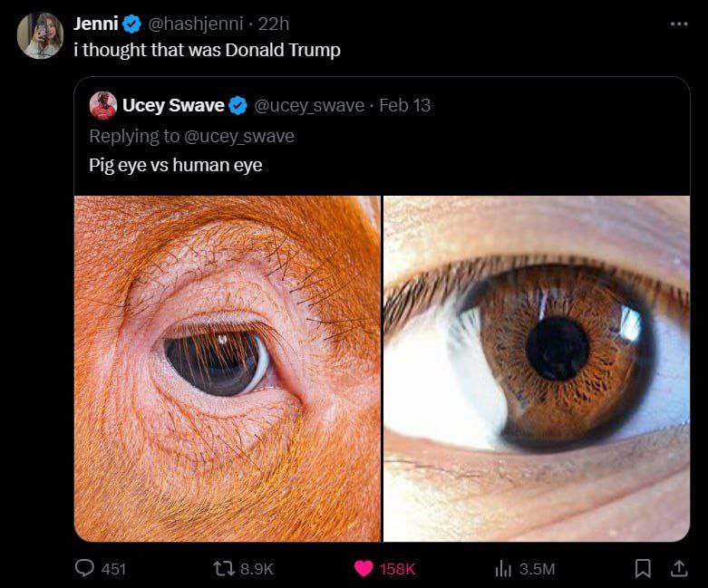Click the @ucey_swave handle in quoted header
The image size is (708, 588).
[309, 106]
